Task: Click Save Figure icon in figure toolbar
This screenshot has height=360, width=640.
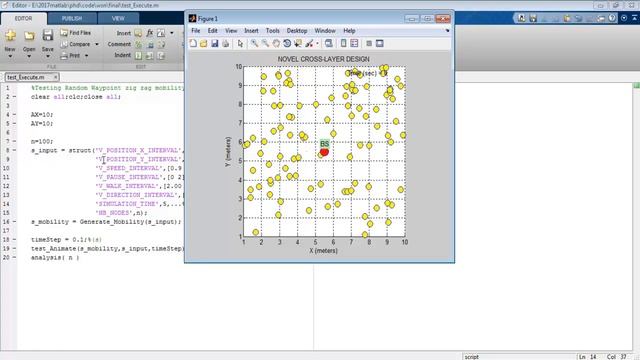Action: click(215, 44)
